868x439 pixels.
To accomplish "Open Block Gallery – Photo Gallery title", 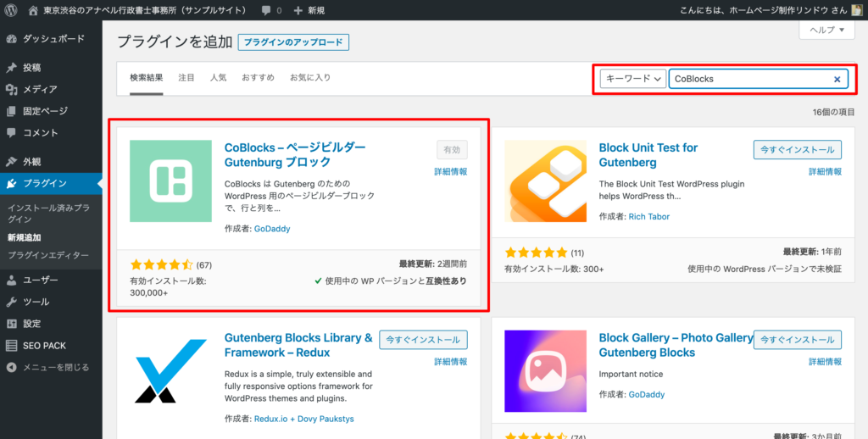I will (676, 345).
